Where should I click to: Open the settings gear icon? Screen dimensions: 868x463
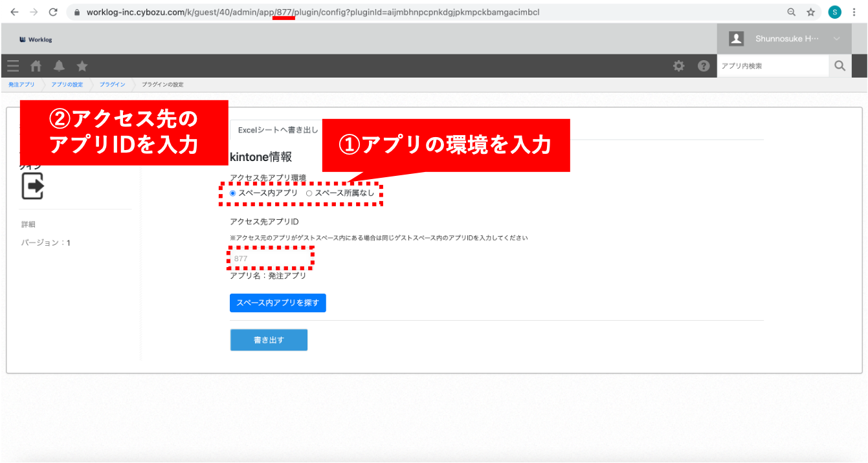[x=678, y=66]
